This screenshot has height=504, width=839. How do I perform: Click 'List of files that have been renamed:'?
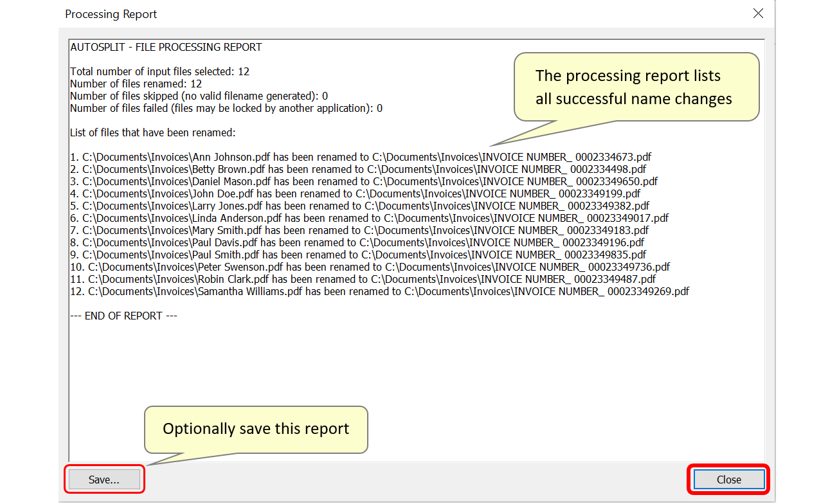click(153, 132)
